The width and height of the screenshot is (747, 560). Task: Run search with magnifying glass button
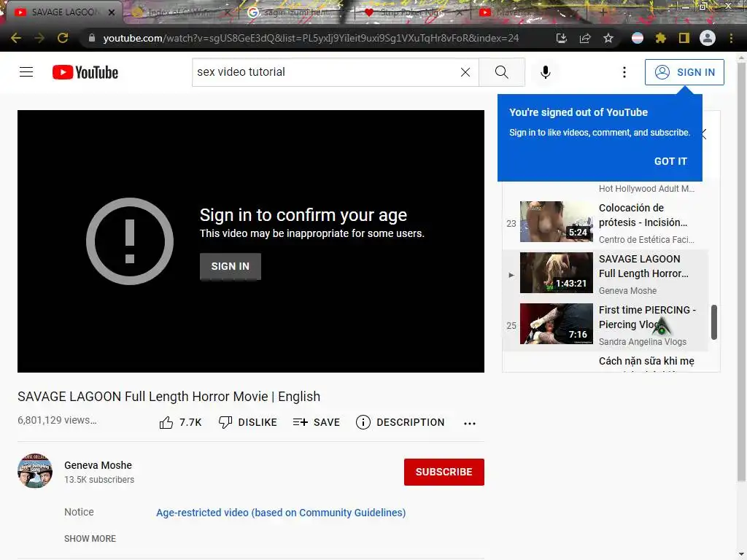[x=502, y=72]
